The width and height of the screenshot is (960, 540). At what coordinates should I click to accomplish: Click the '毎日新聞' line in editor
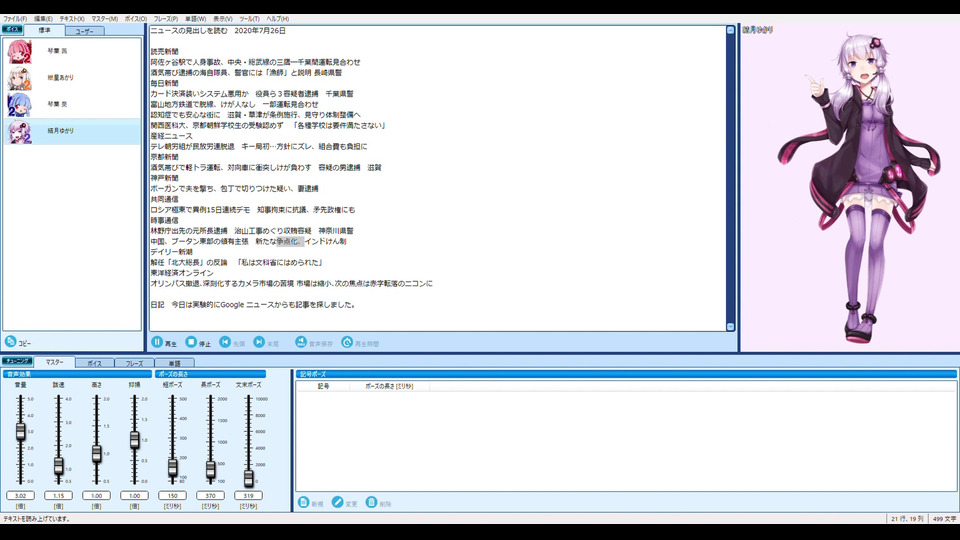(x=164, y=83)
